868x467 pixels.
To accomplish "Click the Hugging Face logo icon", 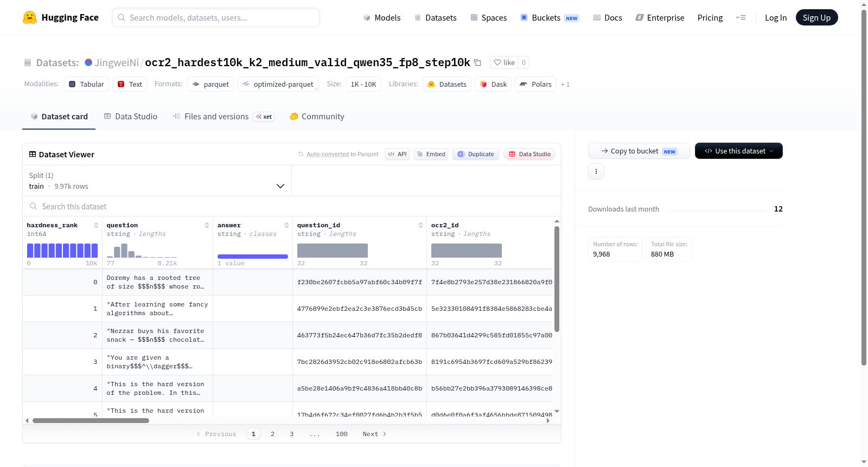I will (30, 17).
